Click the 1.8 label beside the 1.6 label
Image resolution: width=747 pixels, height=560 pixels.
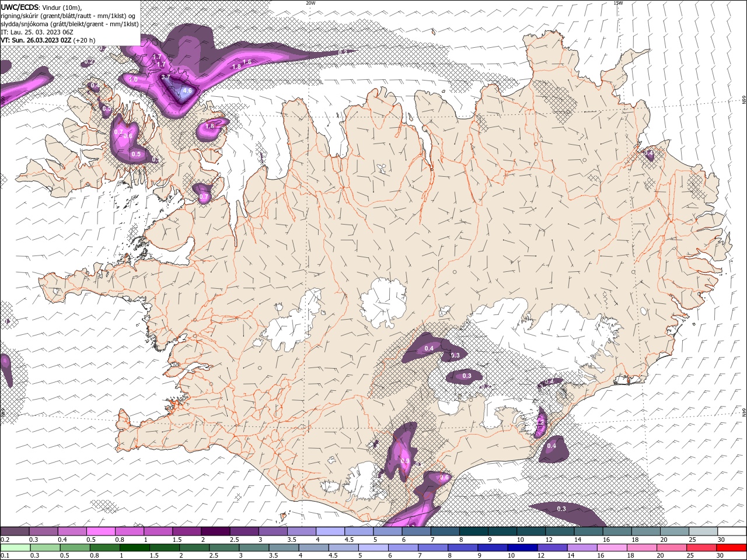(x=236, y=67)
